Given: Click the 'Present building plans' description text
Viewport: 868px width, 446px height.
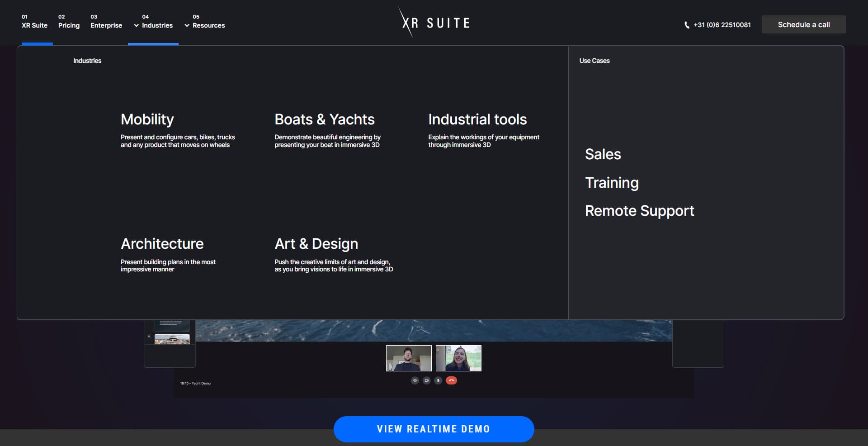Looking at the screenshot, I should (168, 266).
